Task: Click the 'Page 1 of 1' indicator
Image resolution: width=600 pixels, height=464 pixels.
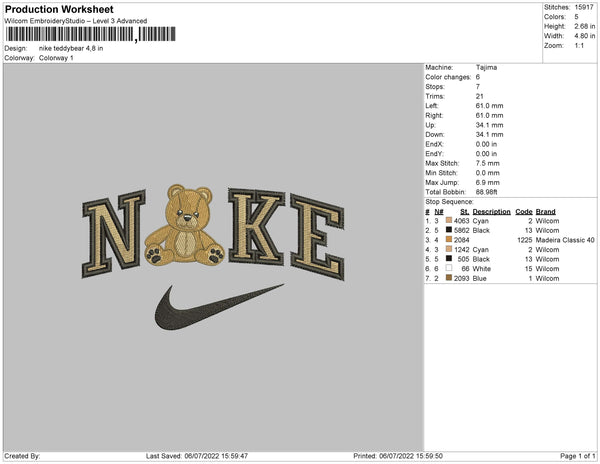Action: tap(577, 456)
